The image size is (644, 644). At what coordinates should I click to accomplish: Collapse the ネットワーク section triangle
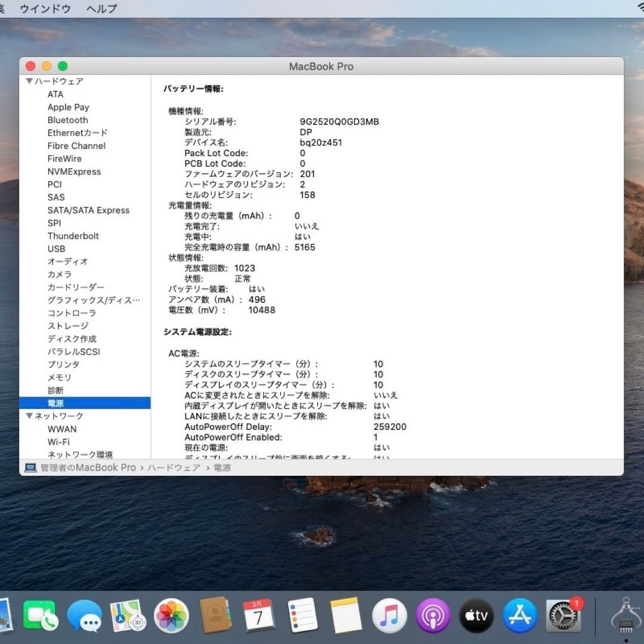click(x=29, y=416)
